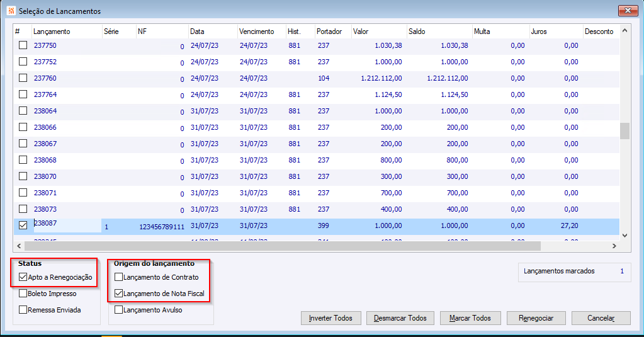Check the box for lançamento 238064
The height and width of the screenshot is (337, 644).
[x=23, y=111]
